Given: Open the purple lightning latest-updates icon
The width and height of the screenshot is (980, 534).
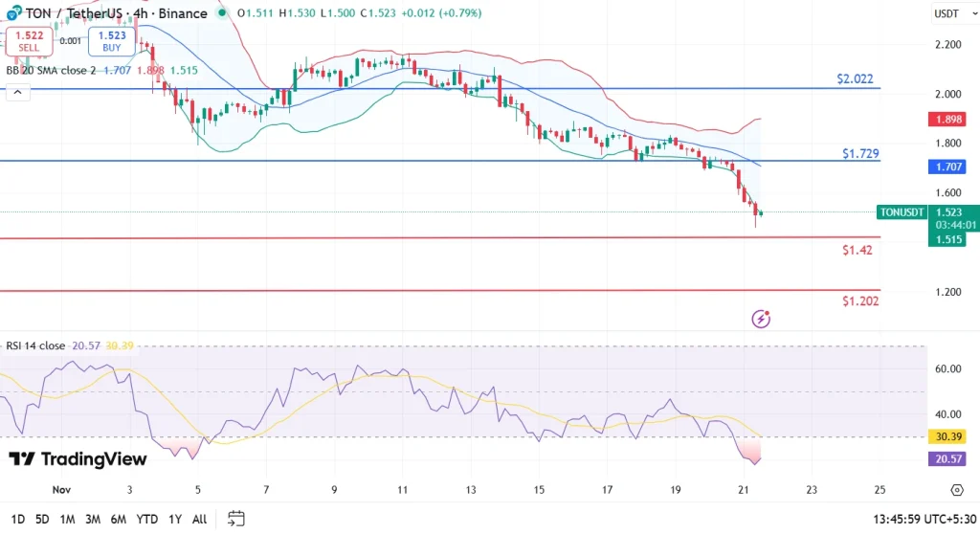Looking at the screenshot, I should 762,319.
